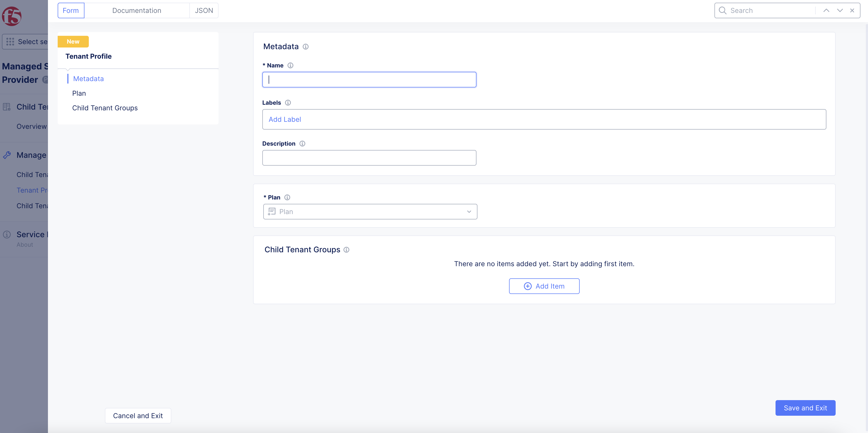868x433 pixels.
Task: Open the service selector grid icon
Action: pyautogui.click(x=10, y=41)
